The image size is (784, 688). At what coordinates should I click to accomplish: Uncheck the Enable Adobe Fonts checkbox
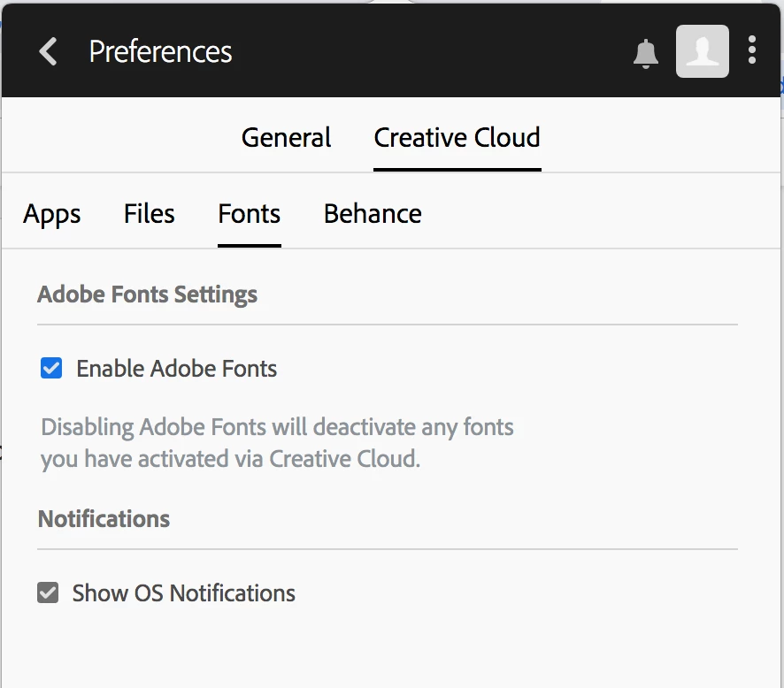pos(51,368)
